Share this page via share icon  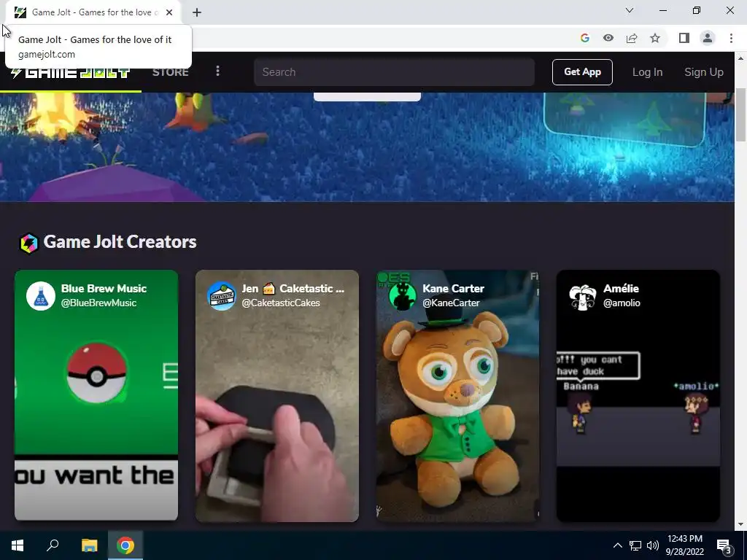point(632,38)
